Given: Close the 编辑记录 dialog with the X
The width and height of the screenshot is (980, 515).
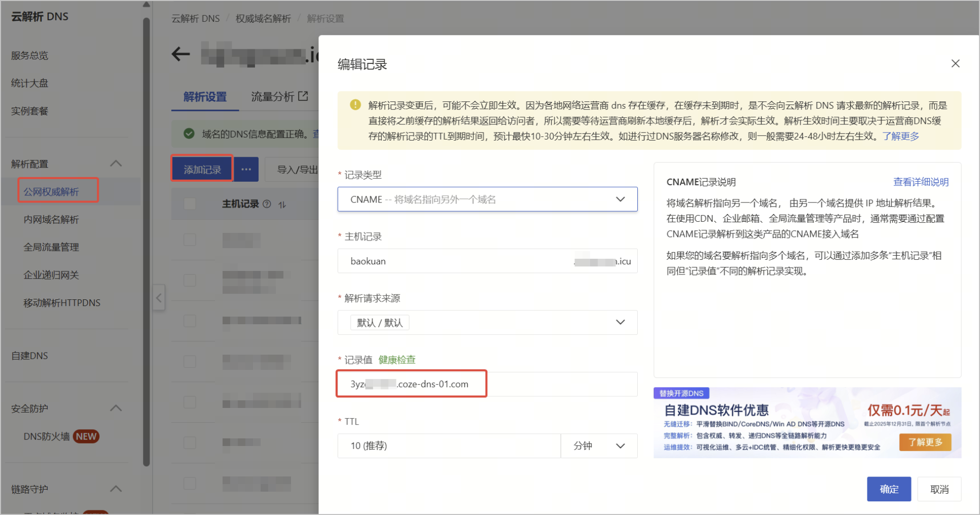Looking at the screenshot, I should [x=955, y=63].
